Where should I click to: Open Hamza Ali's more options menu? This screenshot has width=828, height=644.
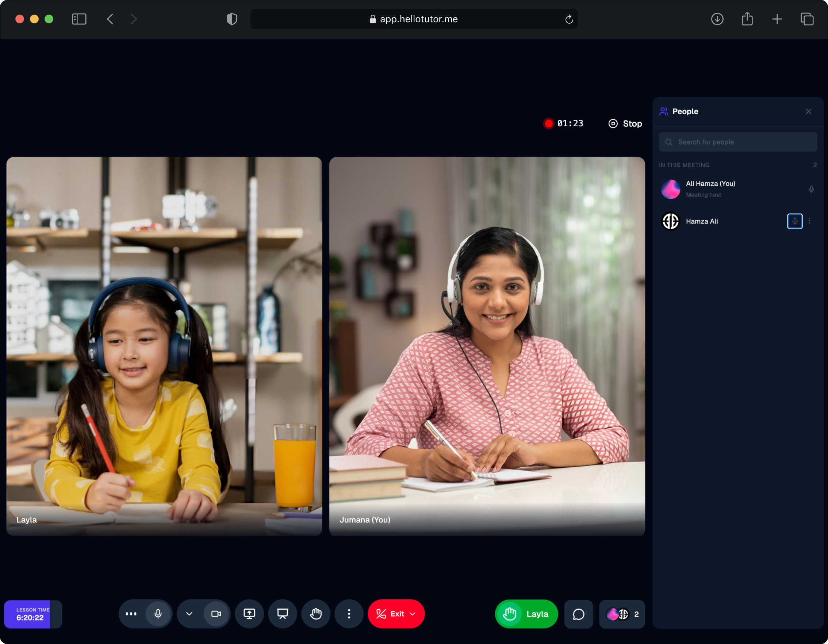pyautogui.click(x=809, y=221)
